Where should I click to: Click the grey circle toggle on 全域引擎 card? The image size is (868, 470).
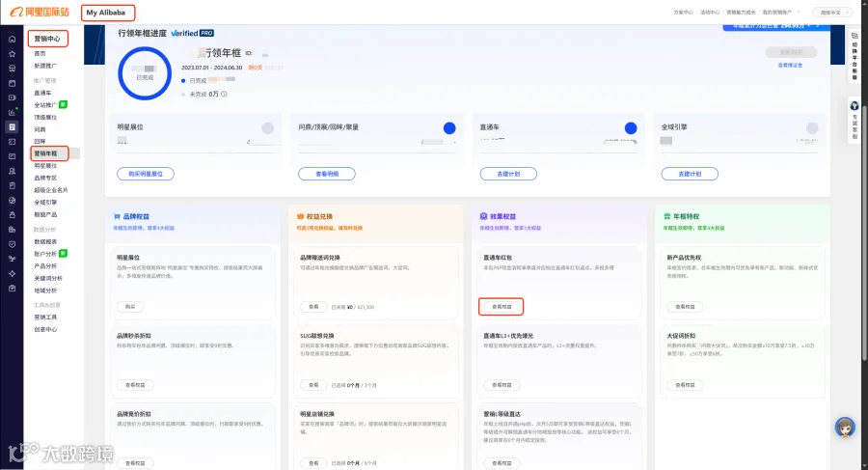tap(812, 128)
